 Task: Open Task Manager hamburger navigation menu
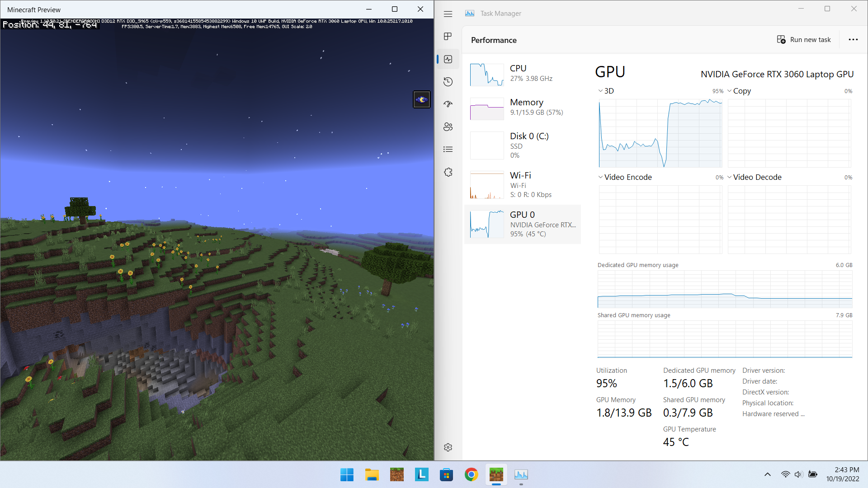tap(448, 14)
